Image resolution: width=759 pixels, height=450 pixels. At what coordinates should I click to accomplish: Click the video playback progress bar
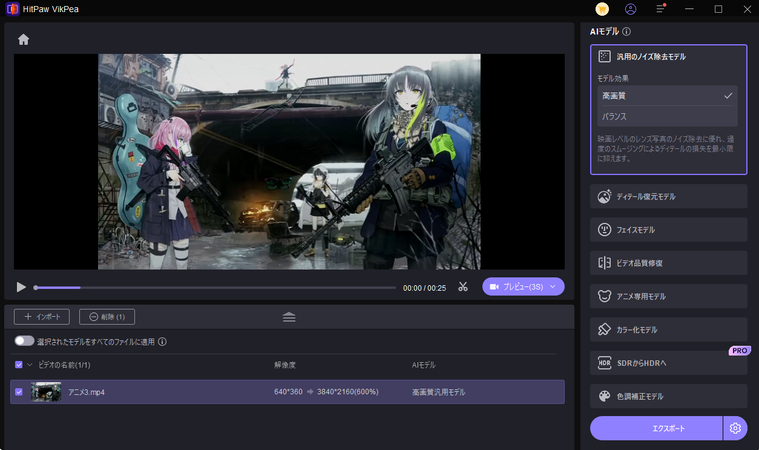pos(215,287)
